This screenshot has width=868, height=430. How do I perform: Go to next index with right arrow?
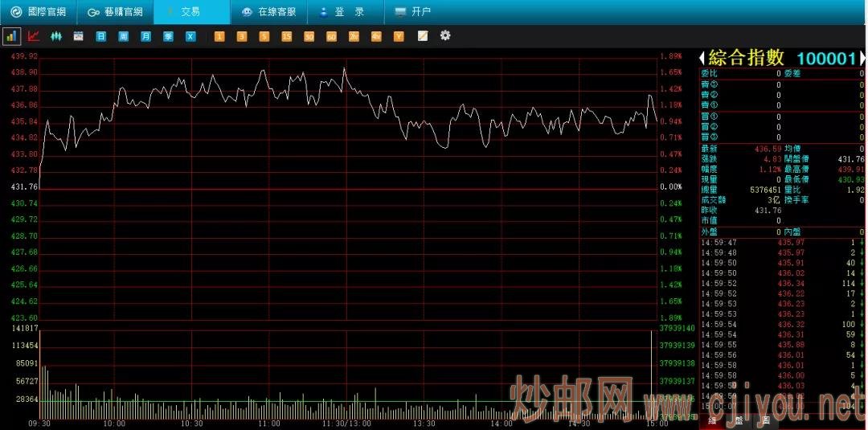click(862, 58)
